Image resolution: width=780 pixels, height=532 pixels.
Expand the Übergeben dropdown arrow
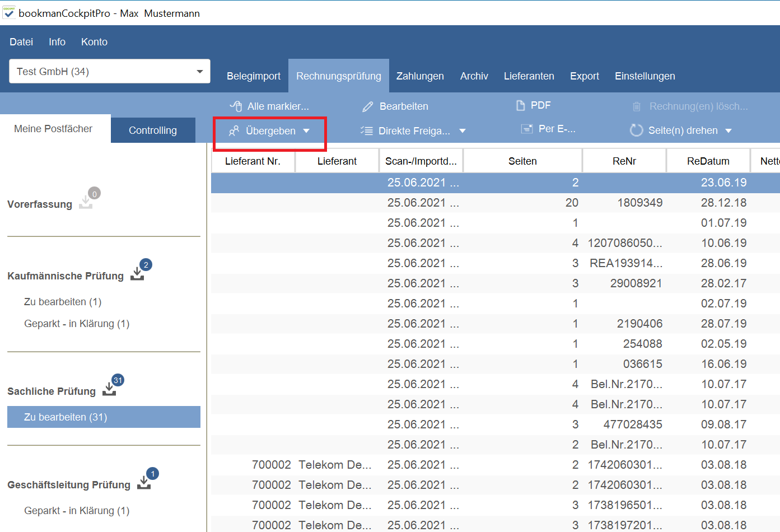click(x=306, y=131)
